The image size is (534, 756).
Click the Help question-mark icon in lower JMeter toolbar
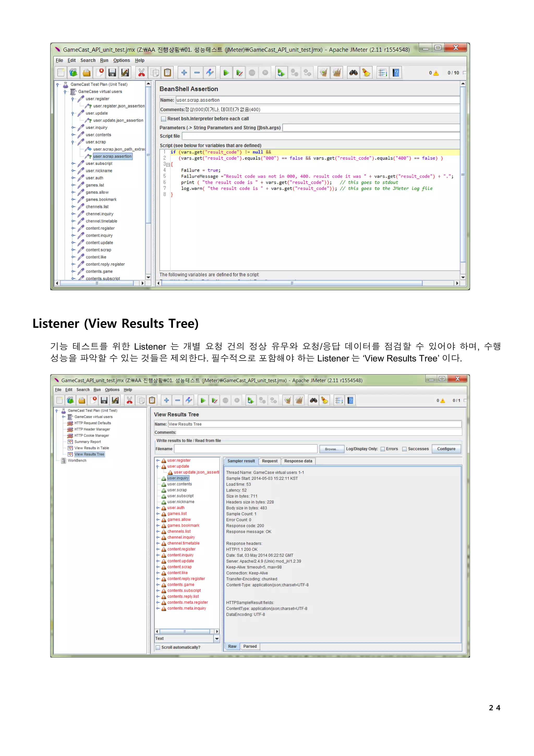[x=350, y=400]
